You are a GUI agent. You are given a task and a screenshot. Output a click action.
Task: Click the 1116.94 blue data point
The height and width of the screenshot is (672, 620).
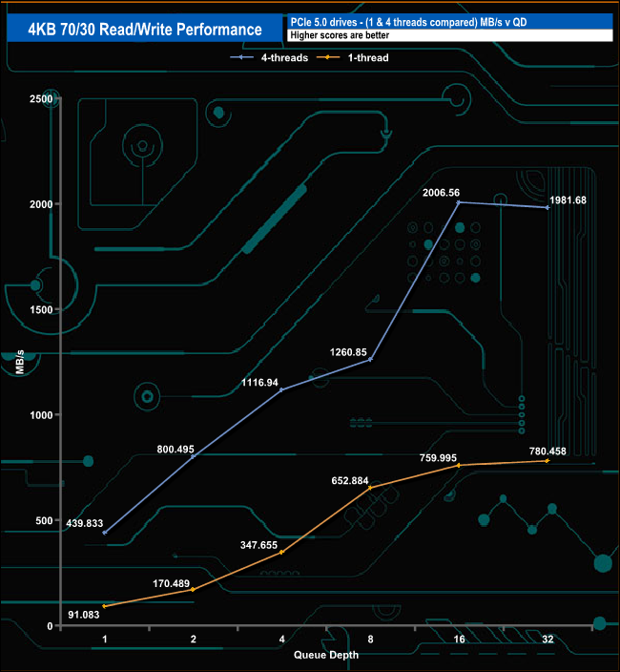[281, 390]
